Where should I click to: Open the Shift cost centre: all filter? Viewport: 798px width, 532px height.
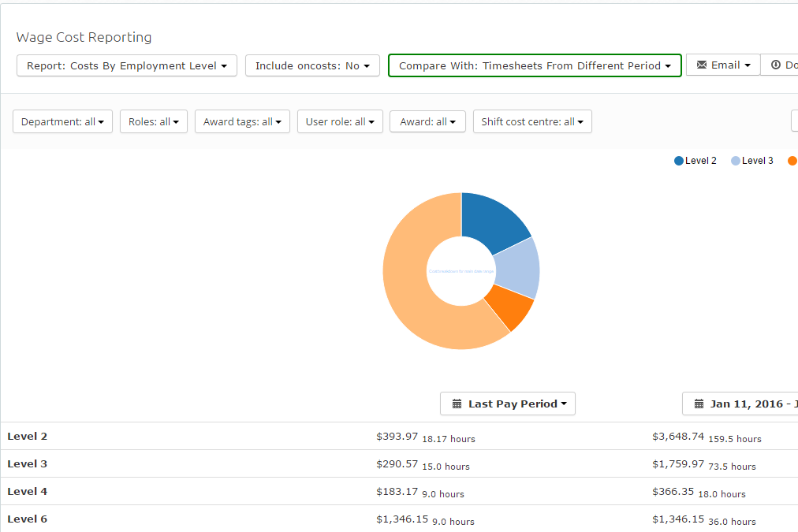(532, 121)
